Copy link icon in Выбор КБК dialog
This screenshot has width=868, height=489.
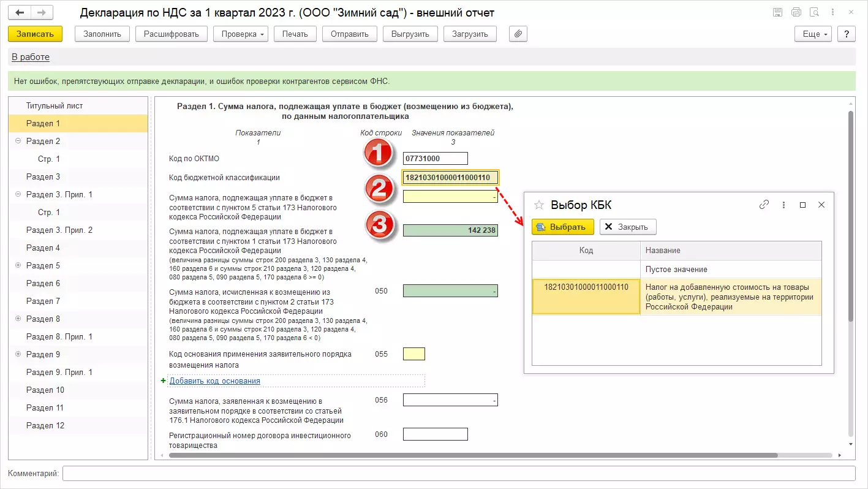[x=764, y=205]
